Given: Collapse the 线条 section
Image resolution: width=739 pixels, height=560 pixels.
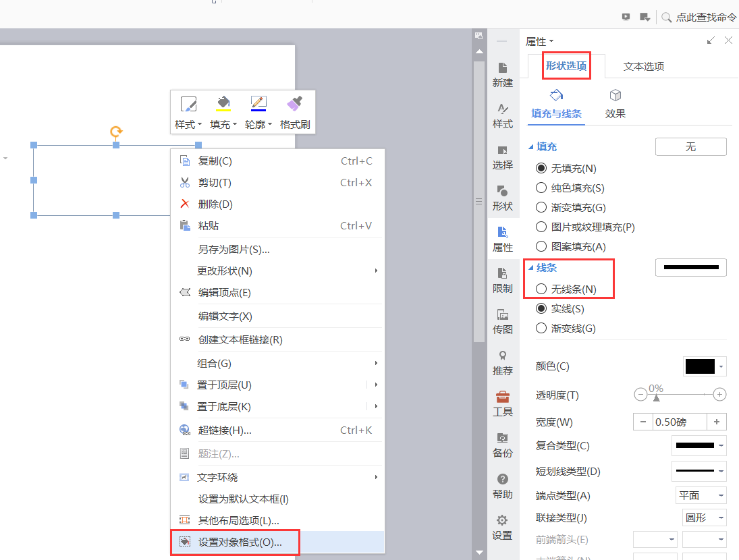Looking at the screenshot, I should tap(530, 268).
